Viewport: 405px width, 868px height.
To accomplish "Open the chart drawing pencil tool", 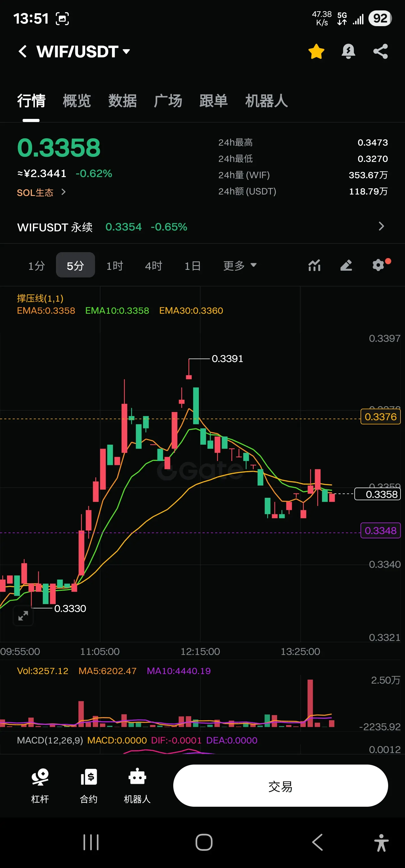I will coord(346,265).
